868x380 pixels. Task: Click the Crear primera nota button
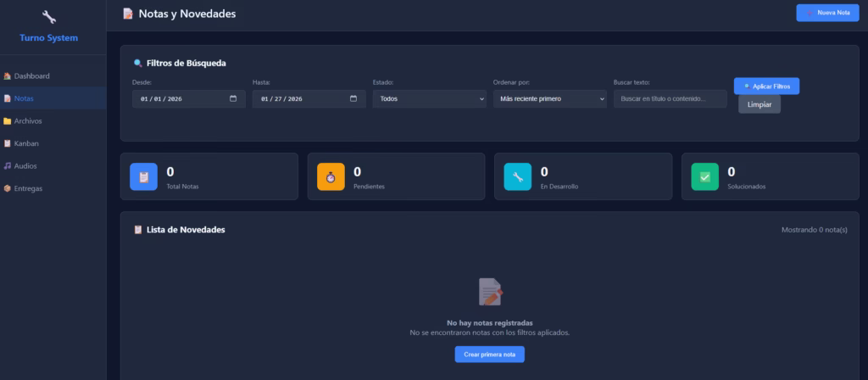[489, 354]
